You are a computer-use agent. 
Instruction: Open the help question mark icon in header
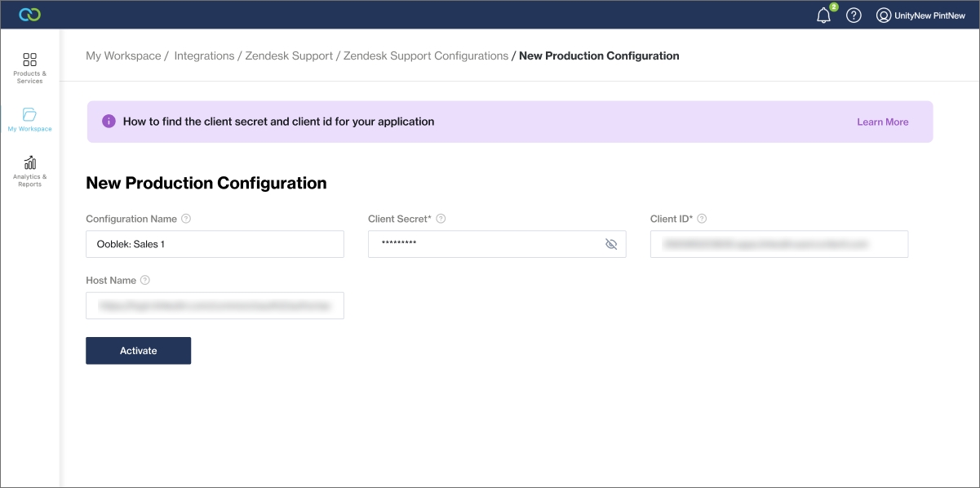click(x=854, y=16)
